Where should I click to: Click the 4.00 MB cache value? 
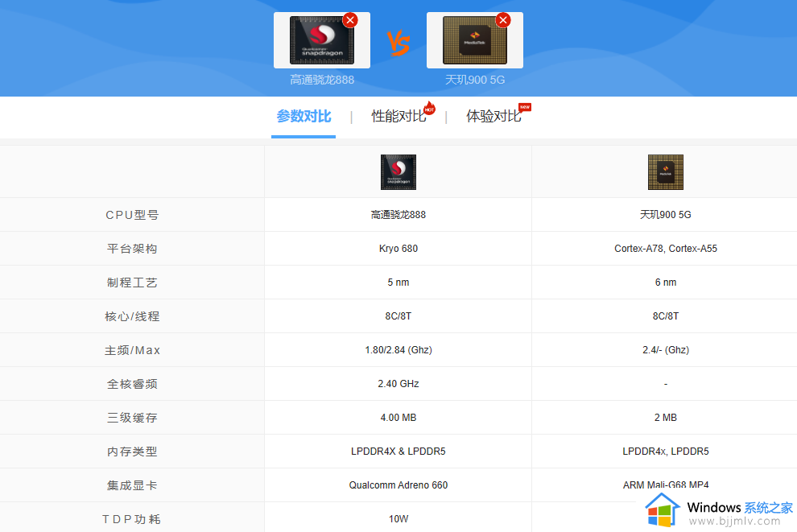click(x=398, y=418)
